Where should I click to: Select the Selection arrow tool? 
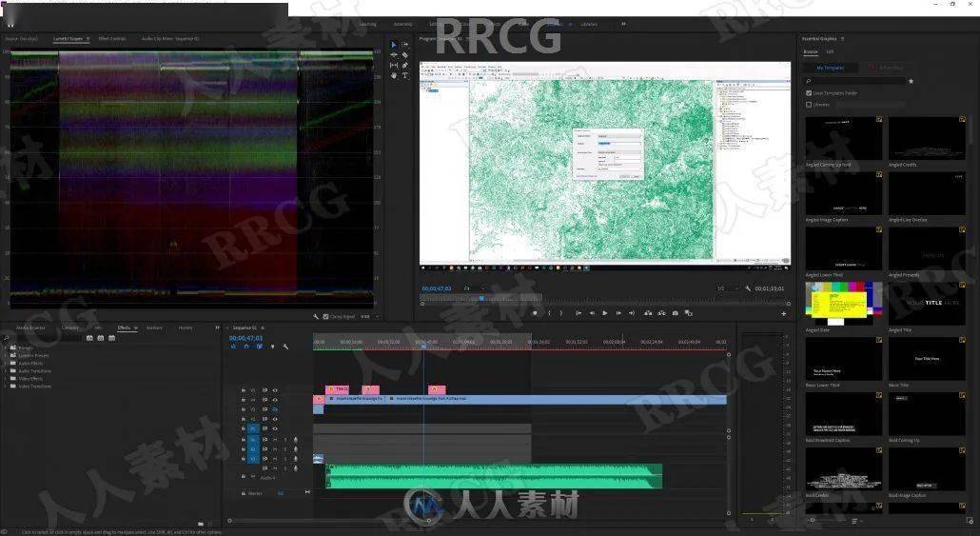(393, 45)
